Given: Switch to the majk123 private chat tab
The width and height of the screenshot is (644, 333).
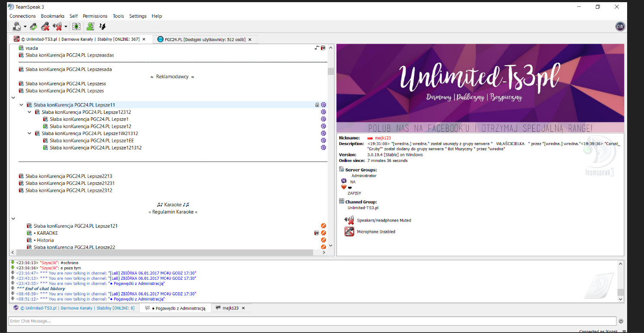Looking at the screenshot, I should pyautogui.click(x=231, y=308).
